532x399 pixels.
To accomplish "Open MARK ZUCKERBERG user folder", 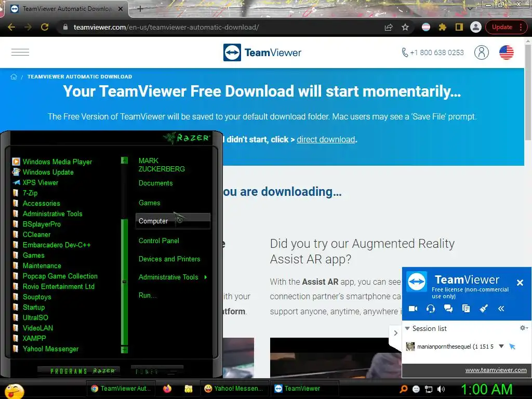I will coord(162,165).
